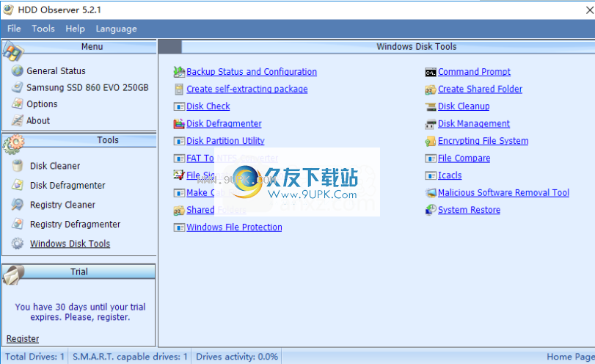
Task: Open the Tools menu
Action: (x=43, y=29)
